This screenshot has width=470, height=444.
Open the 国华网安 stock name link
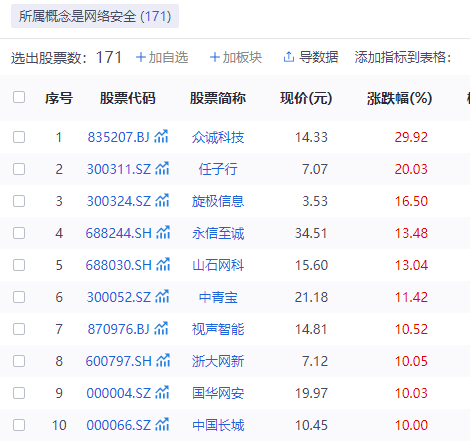coord(218,393)
